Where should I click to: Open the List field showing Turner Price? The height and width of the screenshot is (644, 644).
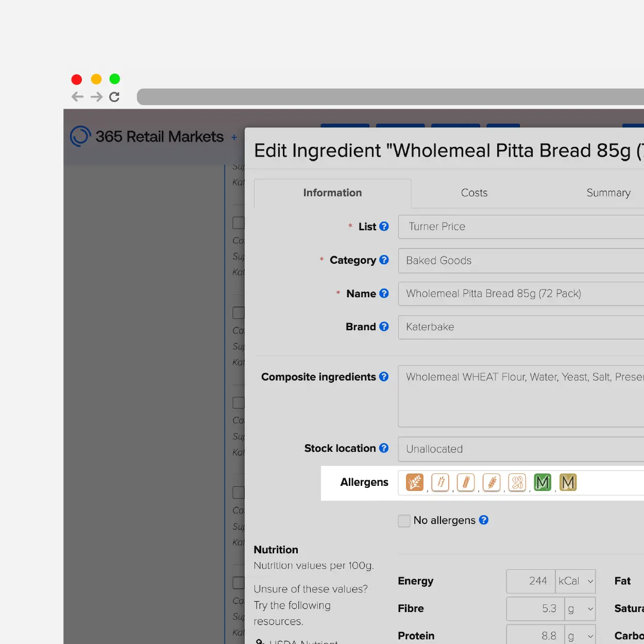521,227
